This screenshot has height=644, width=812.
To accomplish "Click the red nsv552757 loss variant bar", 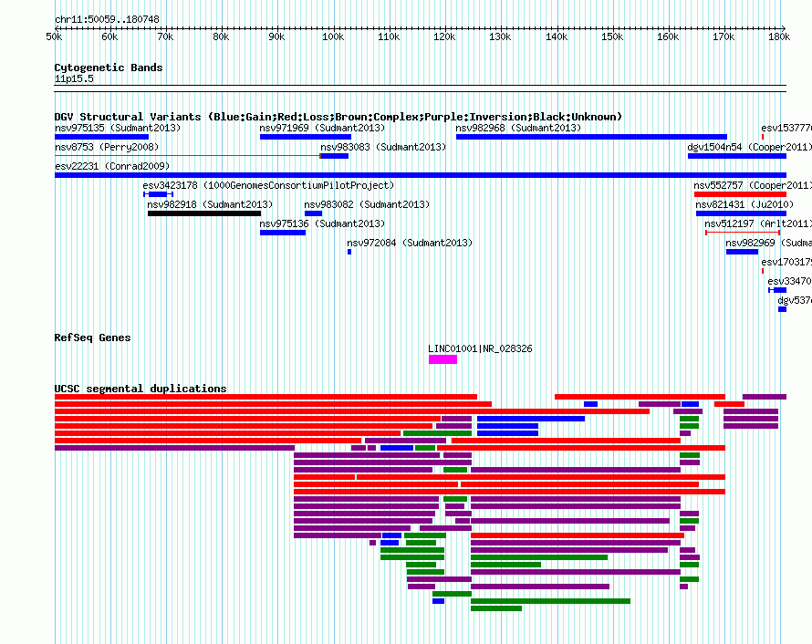I will point(739,194).
